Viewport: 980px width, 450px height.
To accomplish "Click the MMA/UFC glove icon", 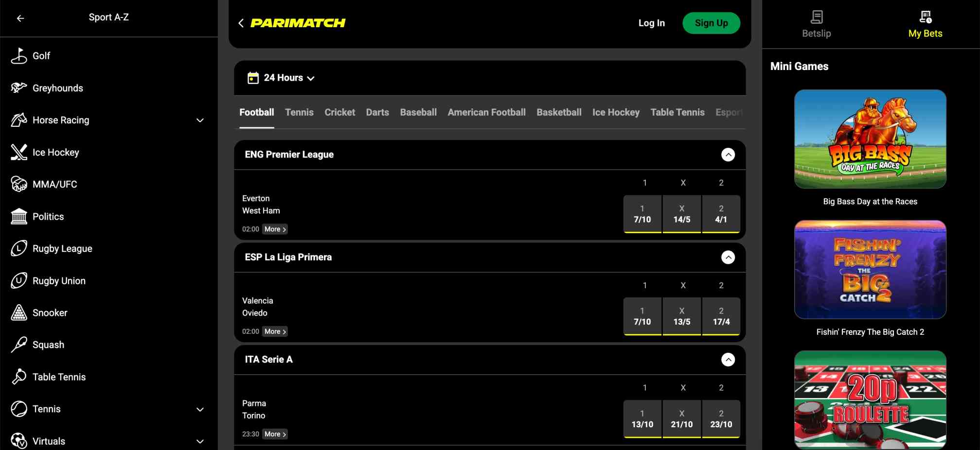I will point(18,184).
